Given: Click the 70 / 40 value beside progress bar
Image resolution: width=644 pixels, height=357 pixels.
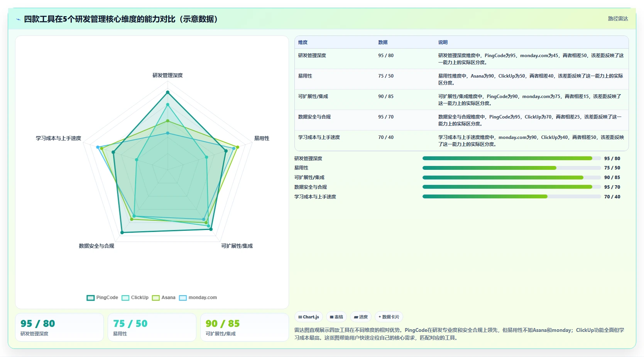Looking at the screenshot, I should [612, 197].
